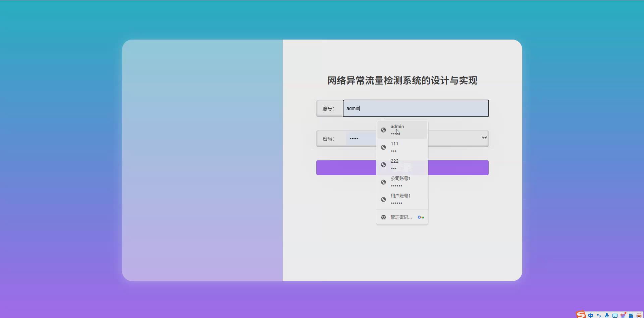Toggle the punctuation mode icon in taskbar

599,315
